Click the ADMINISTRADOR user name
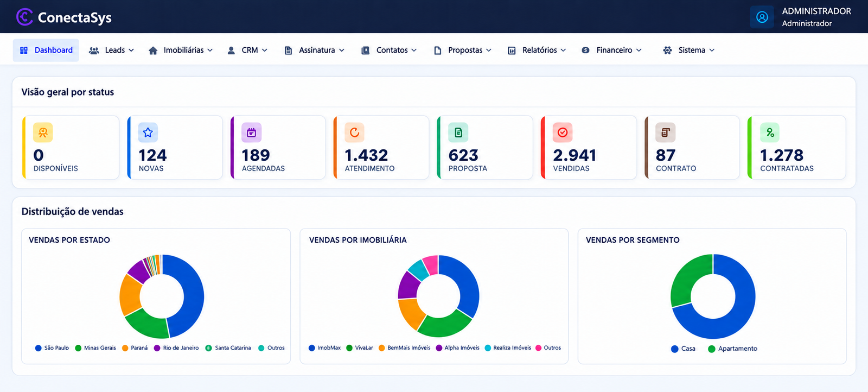868x392 pixels. (816, 11)
